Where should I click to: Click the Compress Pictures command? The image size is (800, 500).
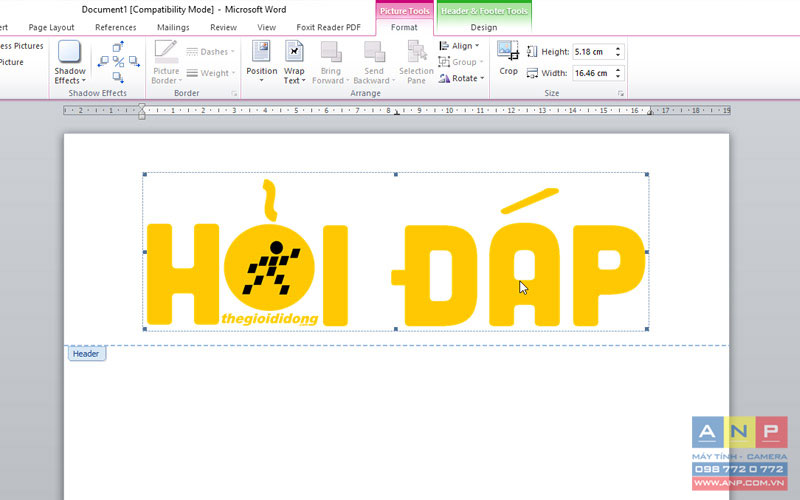click(21, 46)
